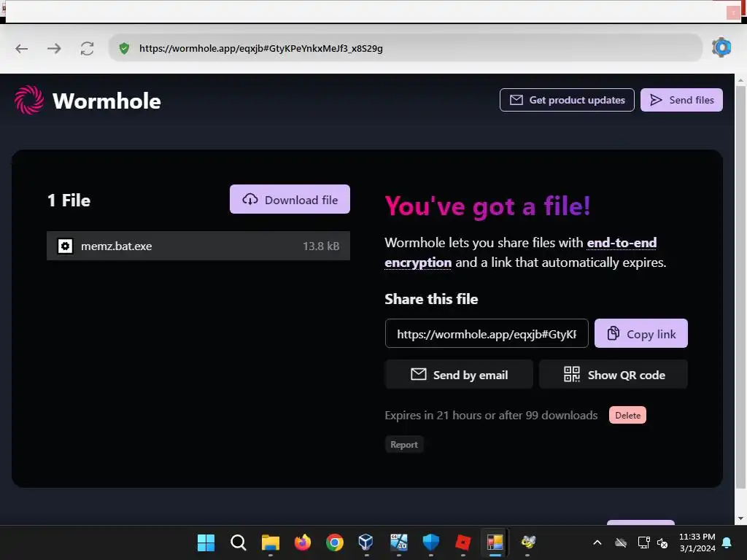747x560 pixels.
Task: Click the Wormhole swirl logo
Action: point(29,100)
